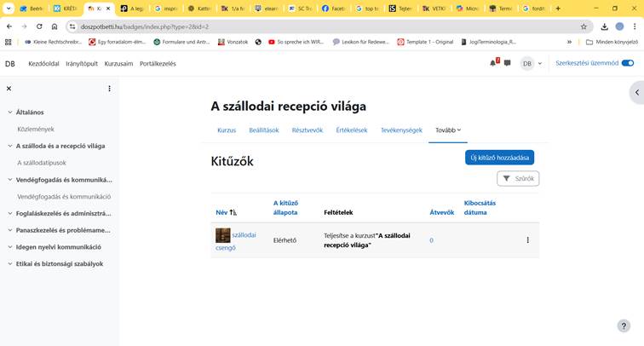
Task: Switch to the Tevékenységek tab
Action: tap(401, 130)
